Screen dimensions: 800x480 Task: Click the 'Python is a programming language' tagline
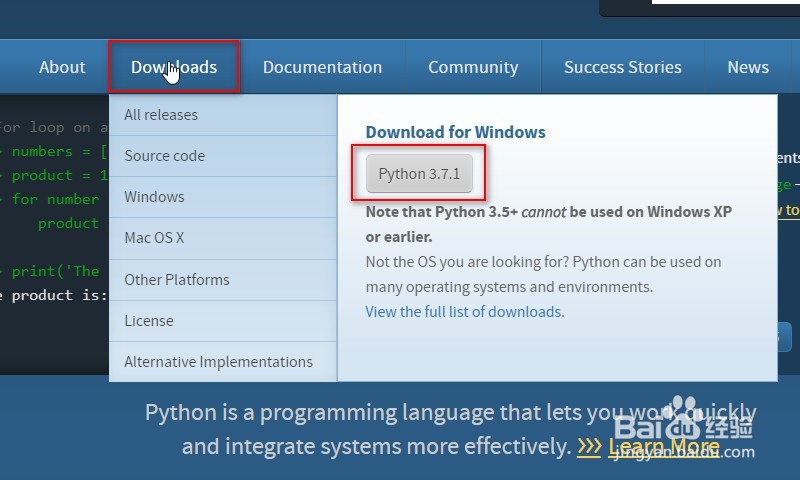451,429
